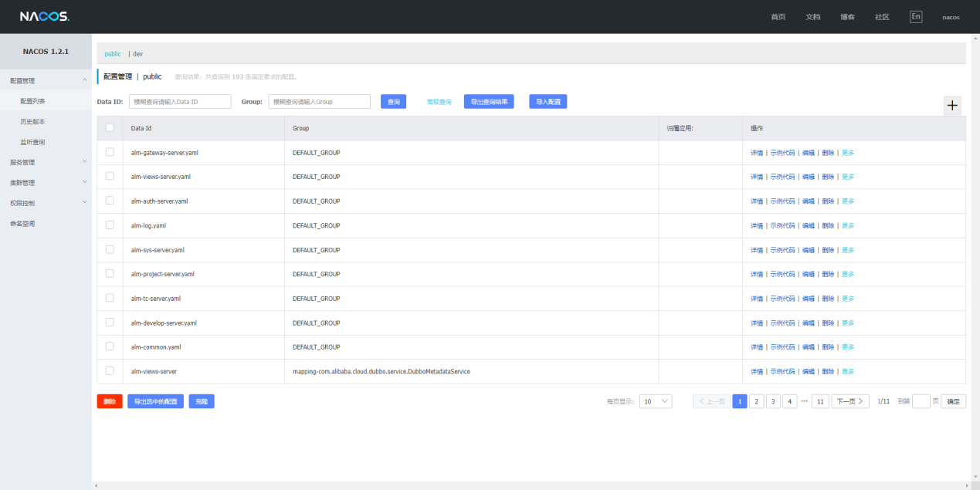Toggle the select-all checkbox in table header
The width and height of the screenshot is (980, 490).
coord(110,128)
